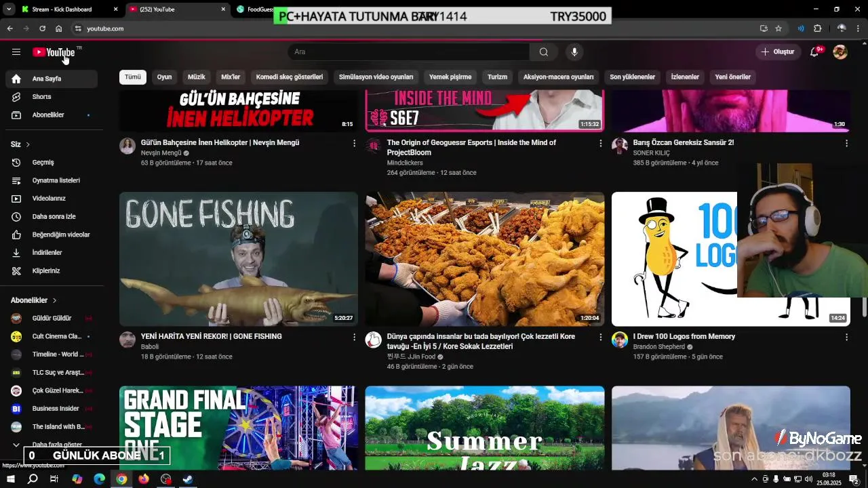Open options for Geoguessr Esports video

(x=600, y=143)
